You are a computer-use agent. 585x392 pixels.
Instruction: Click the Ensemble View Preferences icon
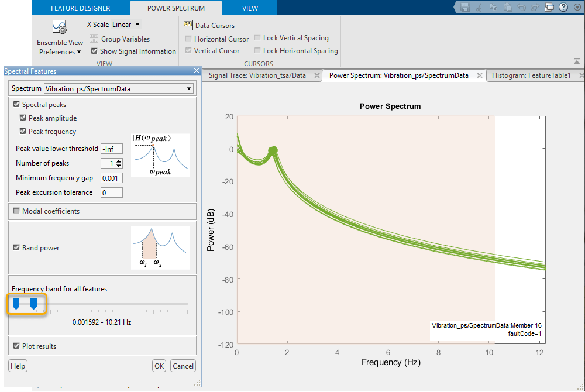59,27
